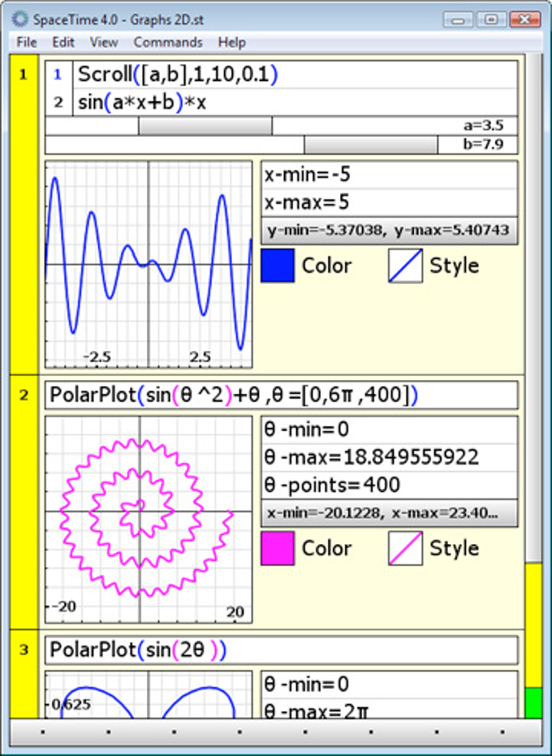Click the green segment of right scrollbar
This screenshot has width=552, height=756.
coord(533,703)
